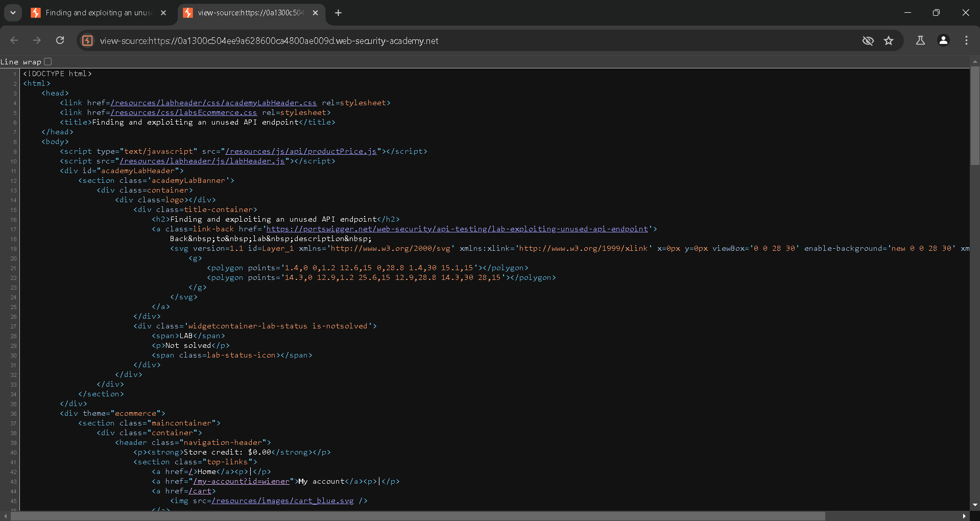Reload the view-source page

60,40
